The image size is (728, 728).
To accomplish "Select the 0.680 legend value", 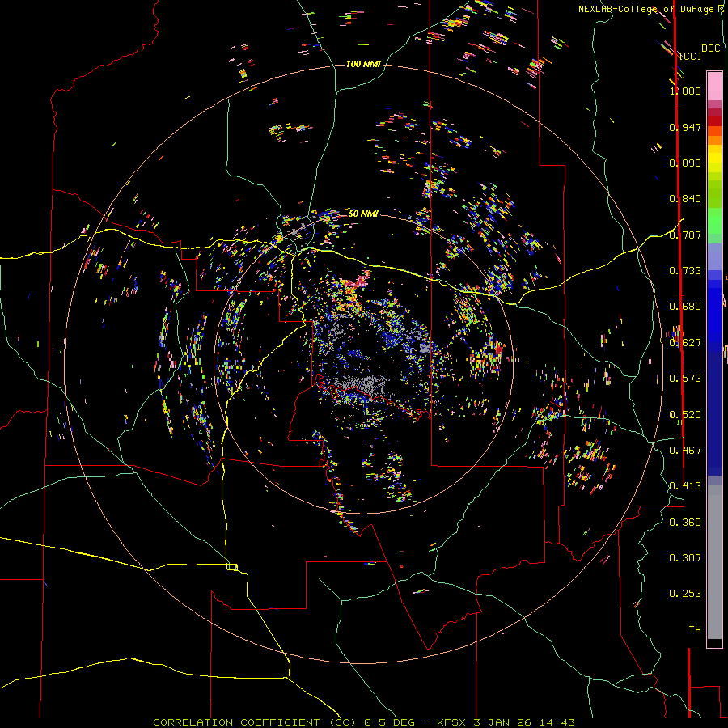I will 685,307.
